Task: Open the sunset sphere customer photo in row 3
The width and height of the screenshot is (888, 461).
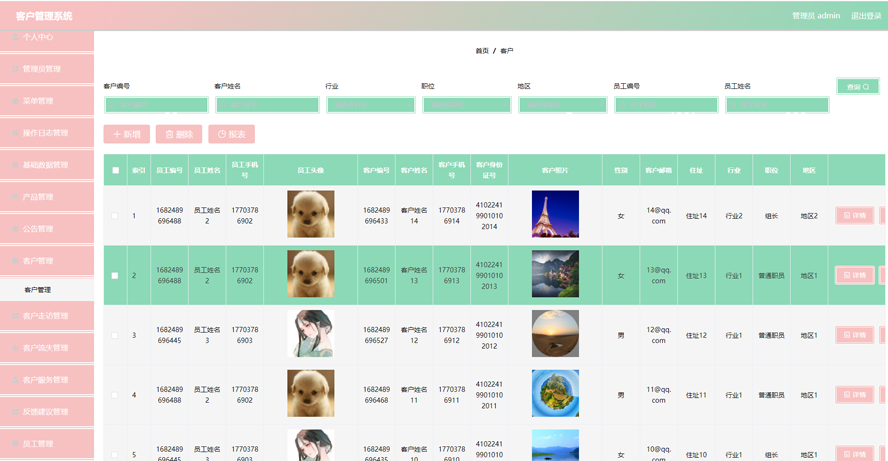Action: click(x=555, y=333)
